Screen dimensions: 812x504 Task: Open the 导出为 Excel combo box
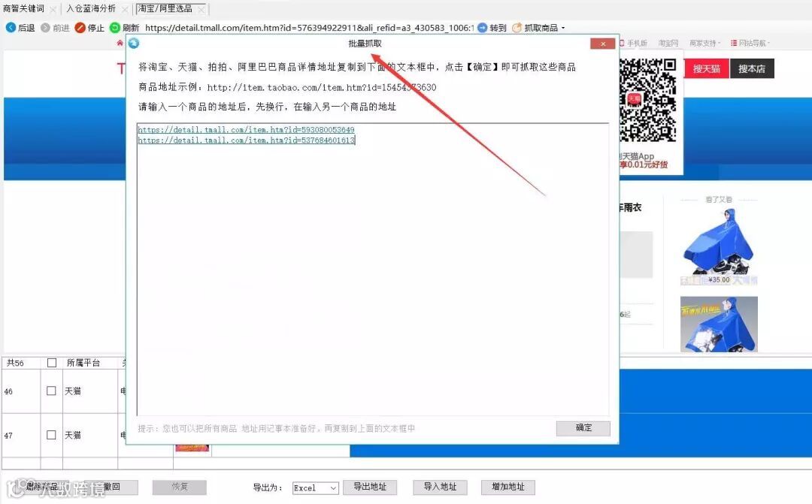click(315, 487)
